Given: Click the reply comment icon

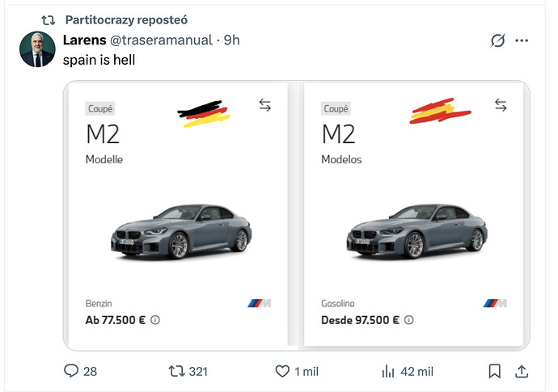Looking at the screenshot, I should (71, 371).
